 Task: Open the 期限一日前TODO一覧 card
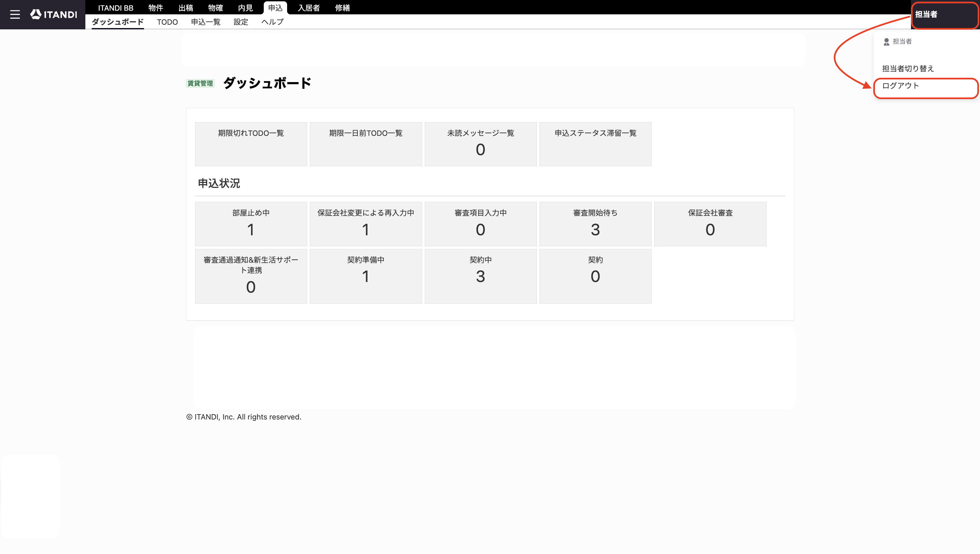pyautogui.click(x=365, y=144)
